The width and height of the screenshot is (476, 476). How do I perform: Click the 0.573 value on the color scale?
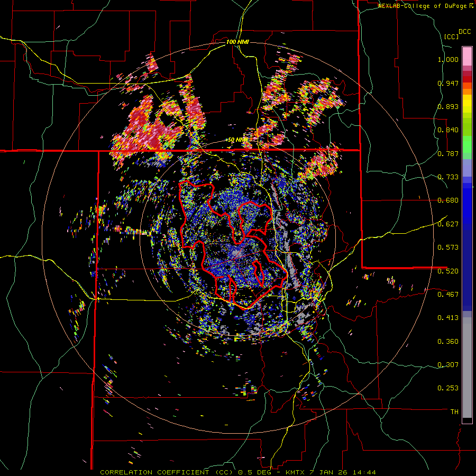coord(448,248)
